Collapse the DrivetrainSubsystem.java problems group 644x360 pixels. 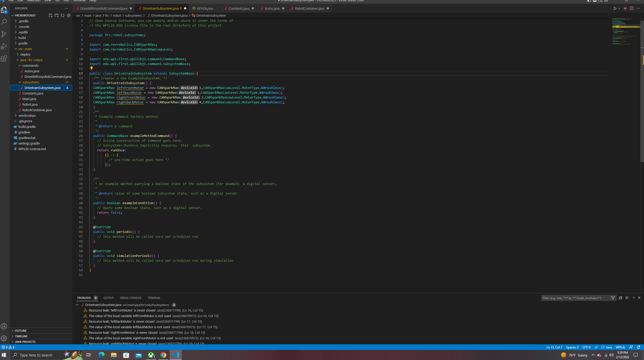coord(77,305)
